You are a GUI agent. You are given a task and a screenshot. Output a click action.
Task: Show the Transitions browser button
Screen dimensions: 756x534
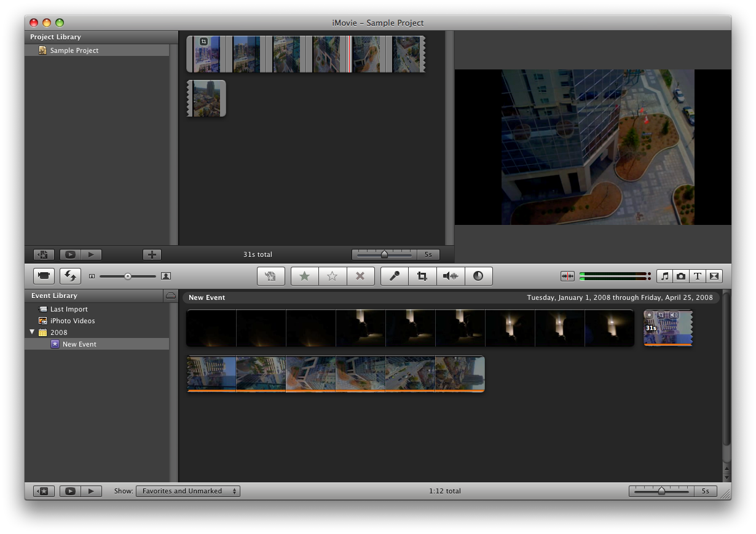click(x=714, y=277)
